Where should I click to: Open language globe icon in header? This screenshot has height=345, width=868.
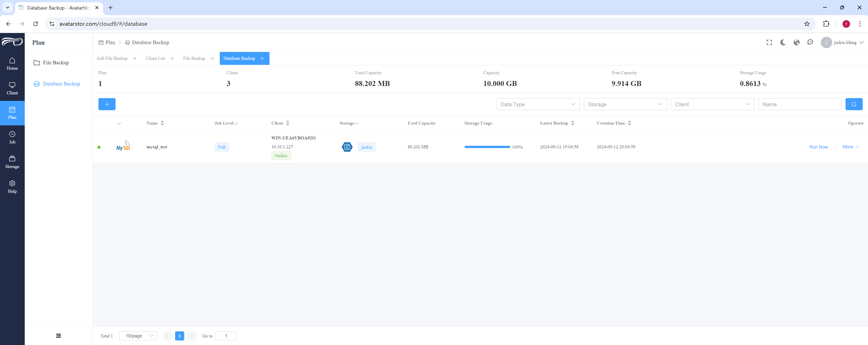[x=797, y=42]
